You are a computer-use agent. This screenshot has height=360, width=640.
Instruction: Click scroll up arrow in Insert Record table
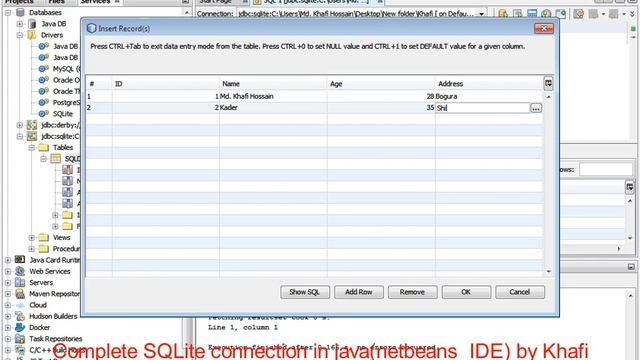(549, 97)
